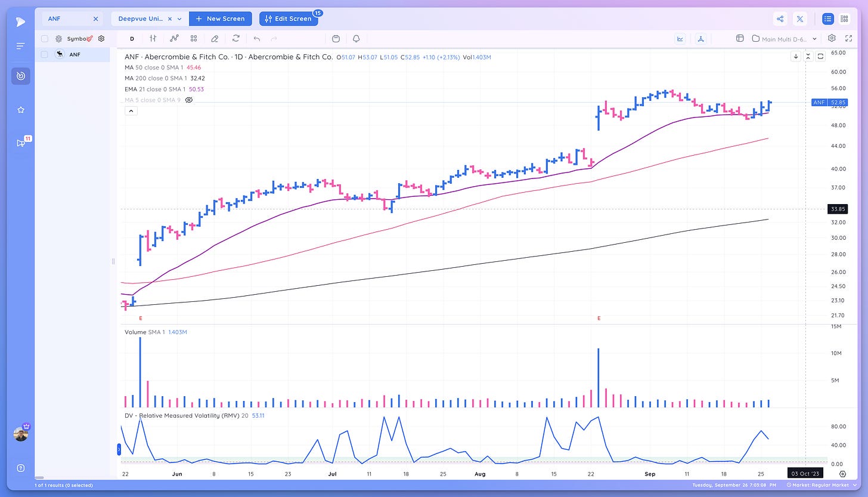Check the header select-all checkbox
This screenshot has width=868, height=497.
point(45,39)
